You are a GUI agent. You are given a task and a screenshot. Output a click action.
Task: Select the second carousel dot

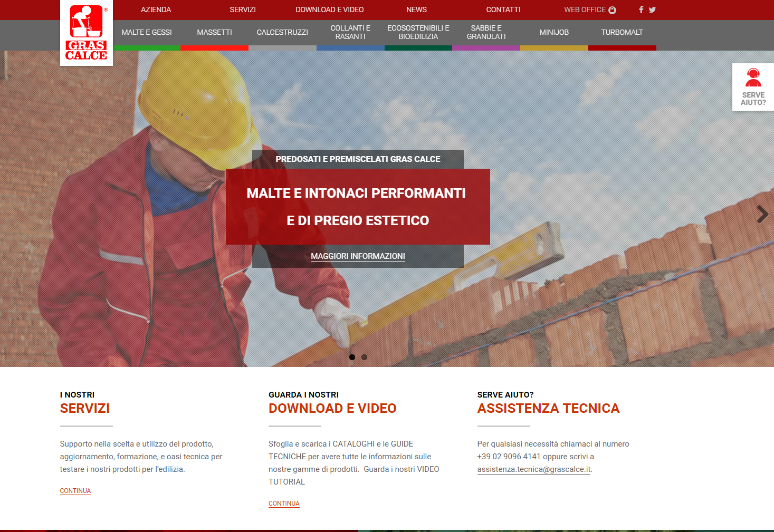(x=364, y=357)
